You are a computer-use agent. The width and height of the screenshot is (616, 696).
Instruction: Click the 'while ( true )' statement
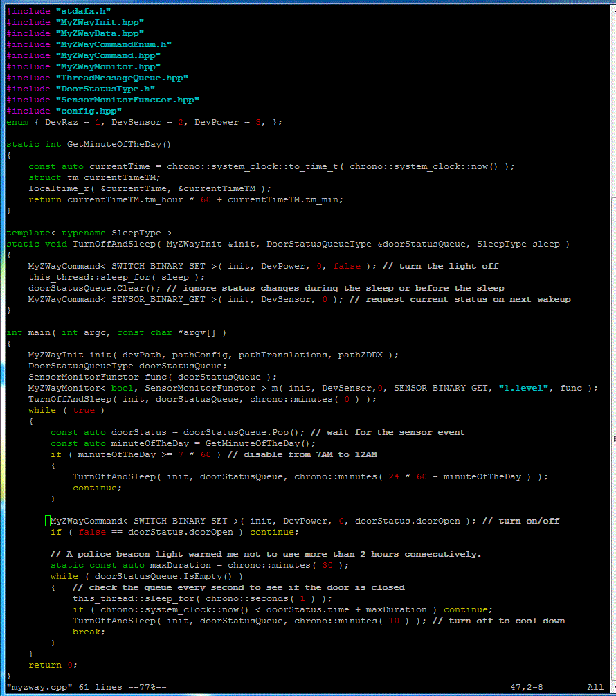(x=66, y=411)
